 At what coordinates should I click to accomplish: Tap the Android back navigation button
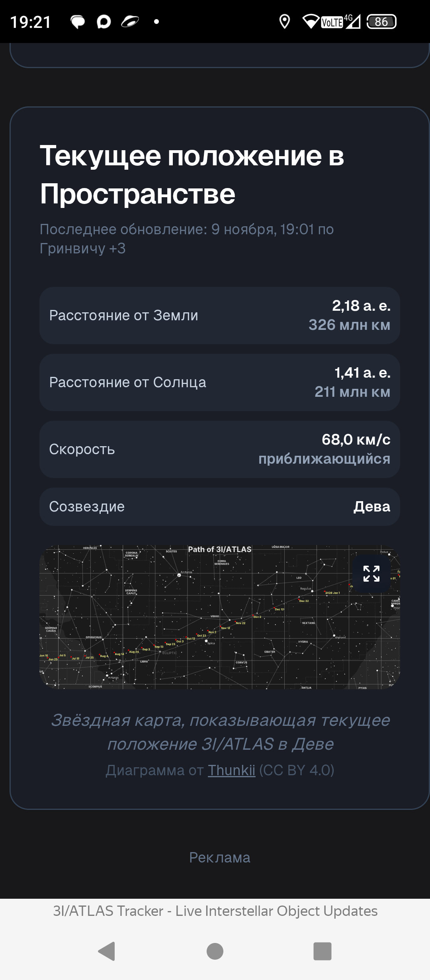click(x=107, y=951)
